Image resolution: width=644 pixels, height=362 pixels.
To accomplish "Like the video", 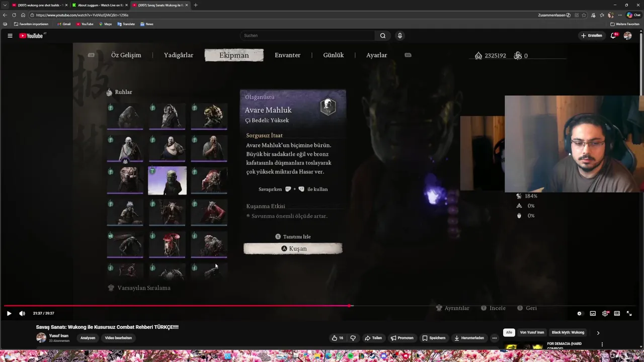I will click(337, 338).
